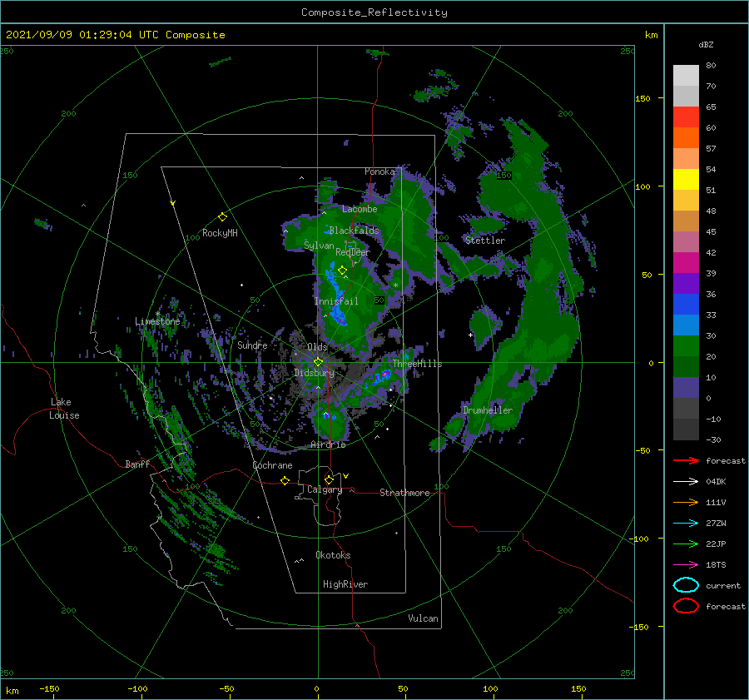Click the Calgary city label
This screenshot has width=749, height=700.
pyautogui.click(x=325, y=489)
